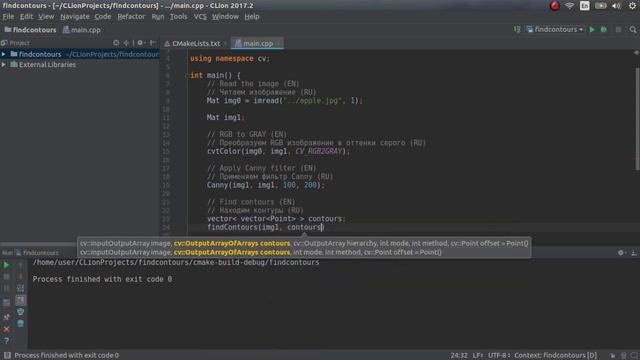Click the Pause output icon in Run panel
The image size is (640, 360).
tap(6, 289)
